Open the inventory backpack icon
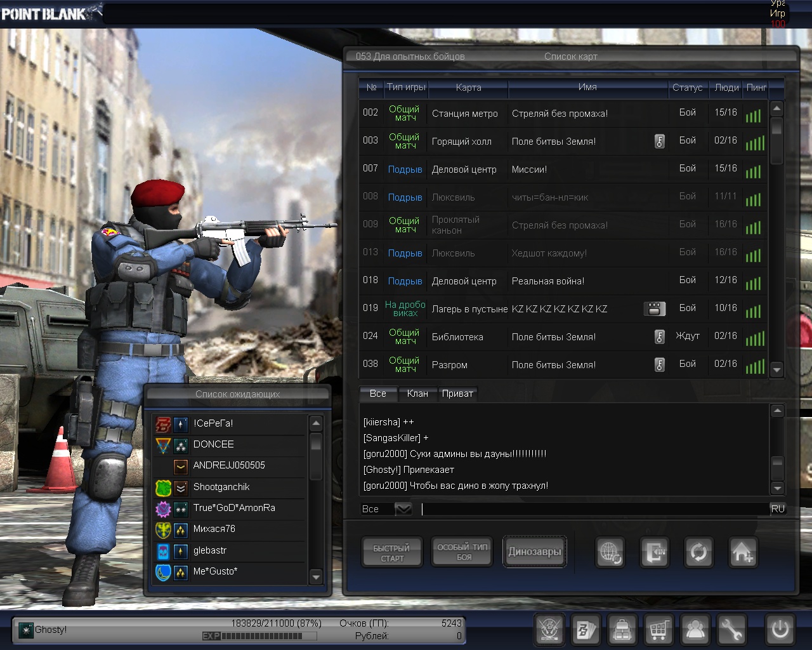Image resolution: width=812 pixels, height=650 pixels. 622,630
